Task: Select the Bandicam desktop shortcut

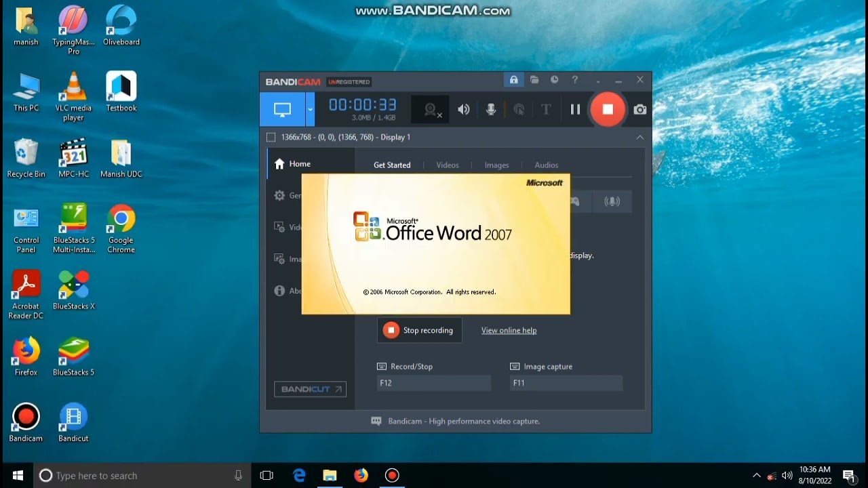Action: 26,423
